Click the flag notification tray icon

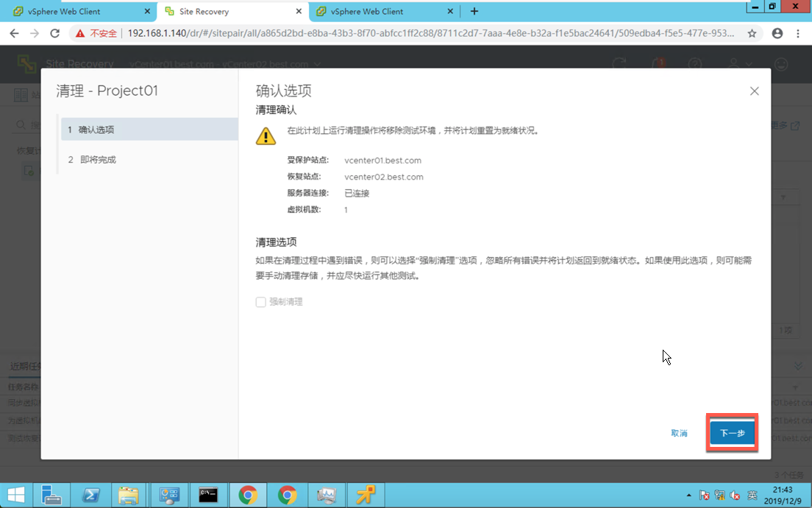click(x=704, y=495)
